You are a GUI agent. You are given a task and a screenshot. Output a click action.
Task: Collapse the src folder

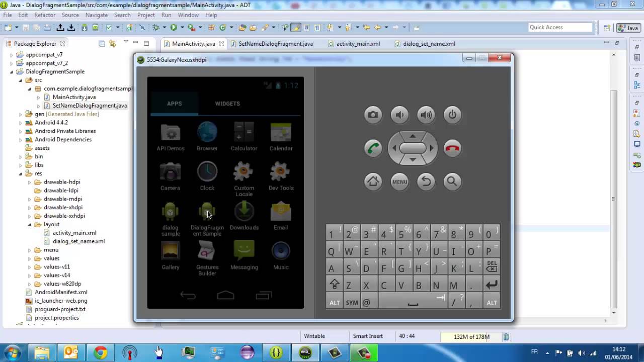21,80
